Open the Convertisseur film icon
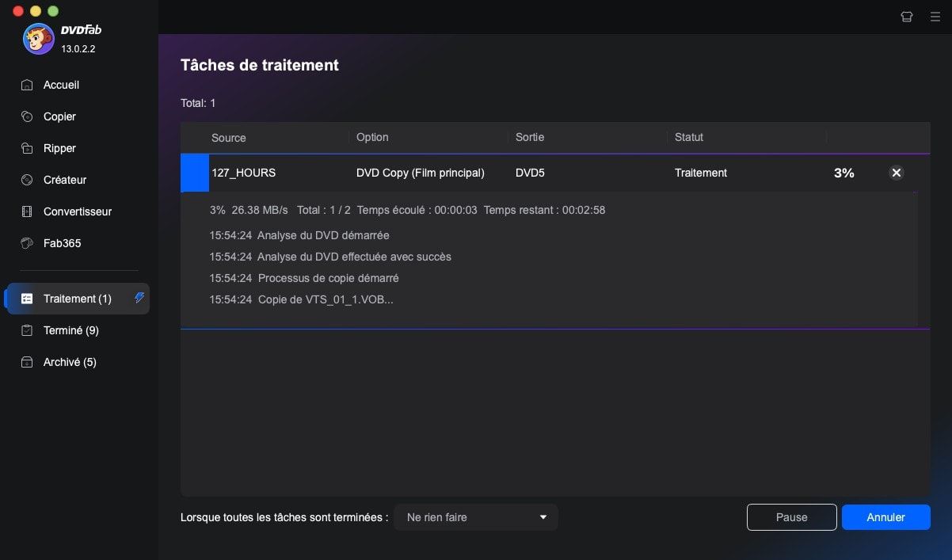Image resolution: width=952 pixels, height=560 pixels. click(28, 211)
